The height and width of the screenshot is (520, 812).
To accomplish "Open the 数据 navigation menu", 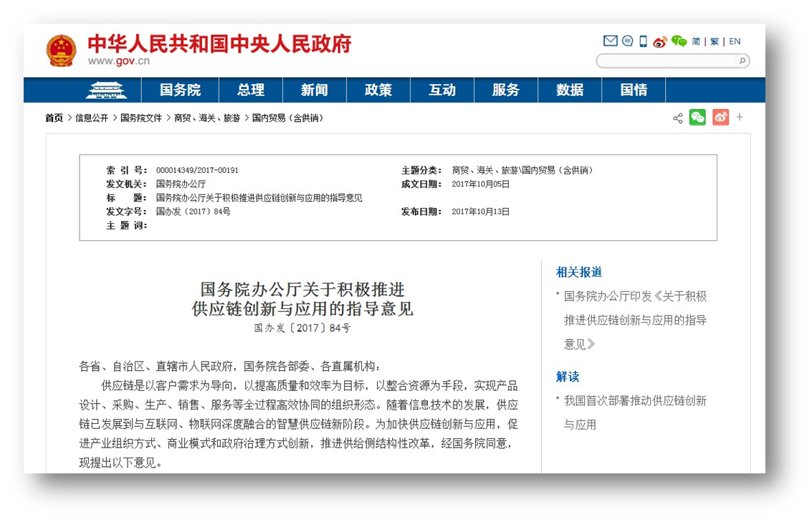I will tap(570, 90).
